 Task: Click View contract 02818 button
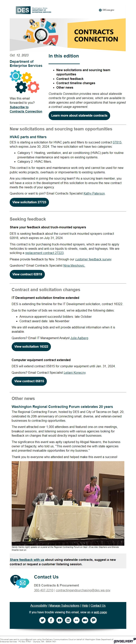pyautogui.click(x=28, y=274)
